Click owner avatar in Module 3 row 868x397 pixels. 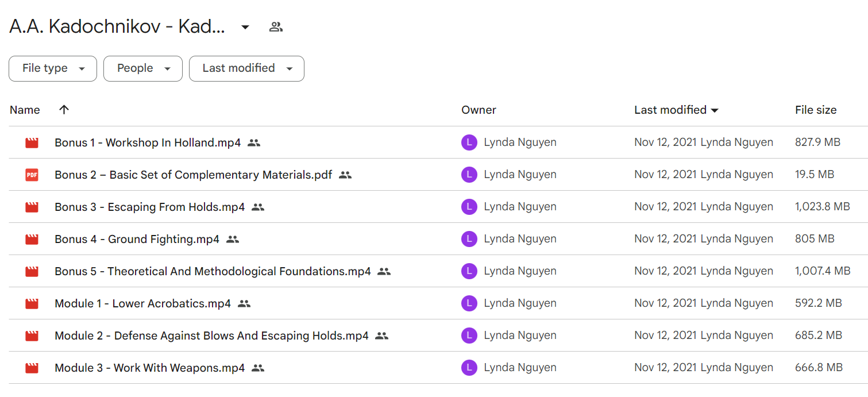point(469,368)
